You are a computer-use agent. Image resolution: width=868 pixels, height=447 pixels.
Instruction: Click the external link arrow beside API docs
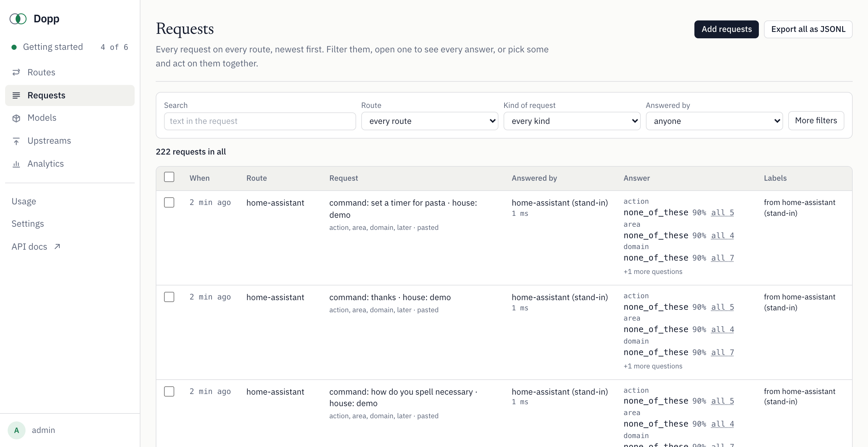57,246
